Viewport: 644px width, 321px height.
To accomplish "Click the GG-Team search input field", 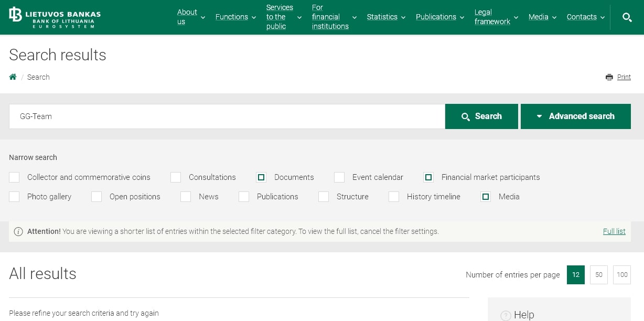I will coord(227,116).
